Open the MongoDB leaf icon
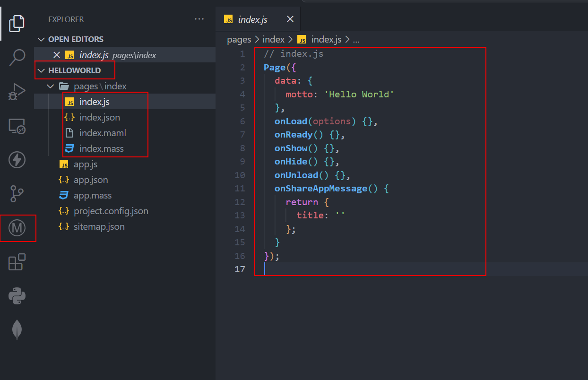Viewport: 588px width, 380px height. (17, 329)
